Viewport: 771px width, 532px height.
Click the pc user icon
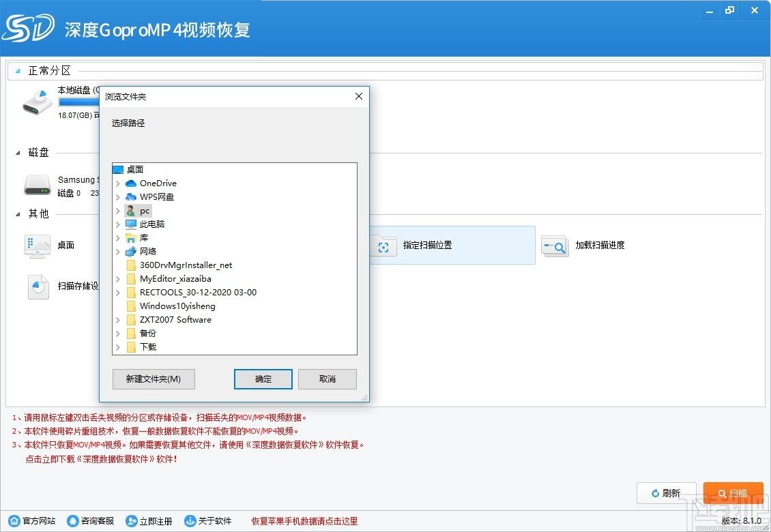coord(131,211)
